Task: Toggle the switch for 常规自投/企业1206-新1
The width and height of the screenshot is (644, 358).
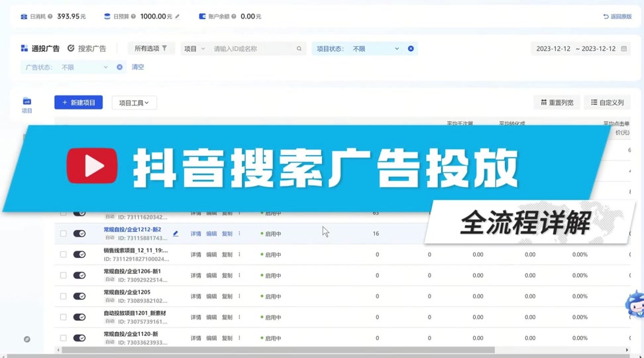Action: tap(80, 275)
